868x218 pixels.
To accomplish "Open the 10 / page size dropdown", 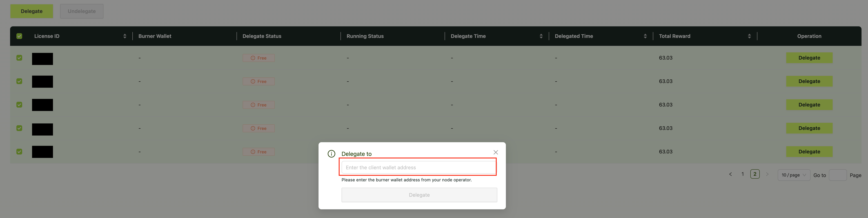I will 794,175.
